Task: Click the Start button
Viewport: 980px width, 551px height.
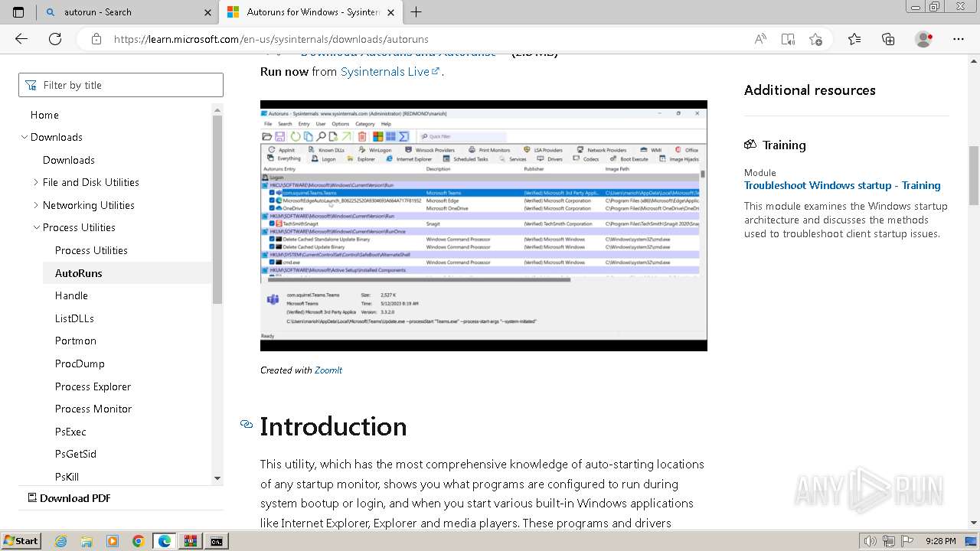Action: point(21,541)
